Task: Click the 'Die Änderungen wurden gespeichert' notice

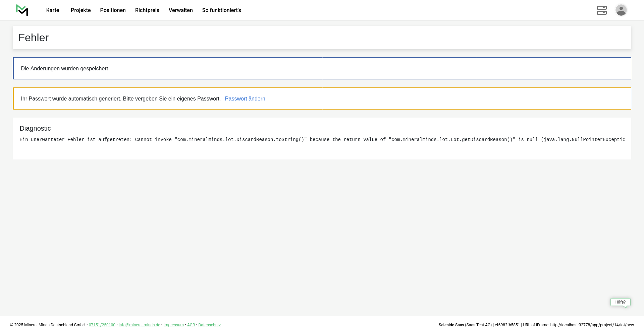Action: coord(64,69)
